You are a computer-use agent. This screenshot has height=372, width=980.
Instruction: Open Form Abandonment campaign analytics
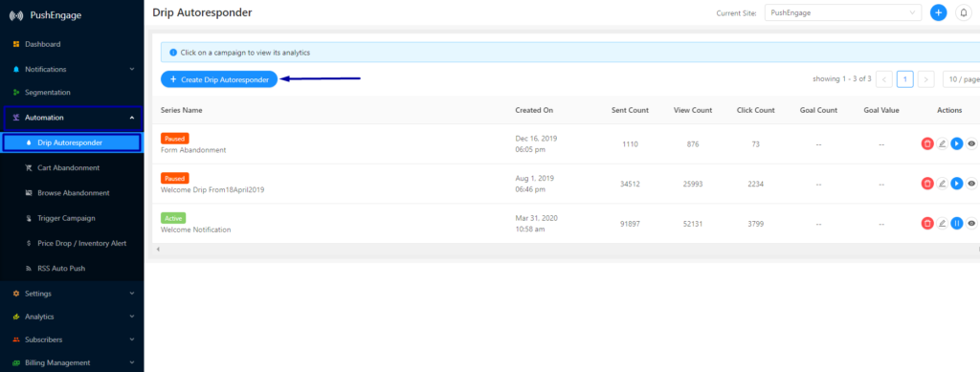193,150
